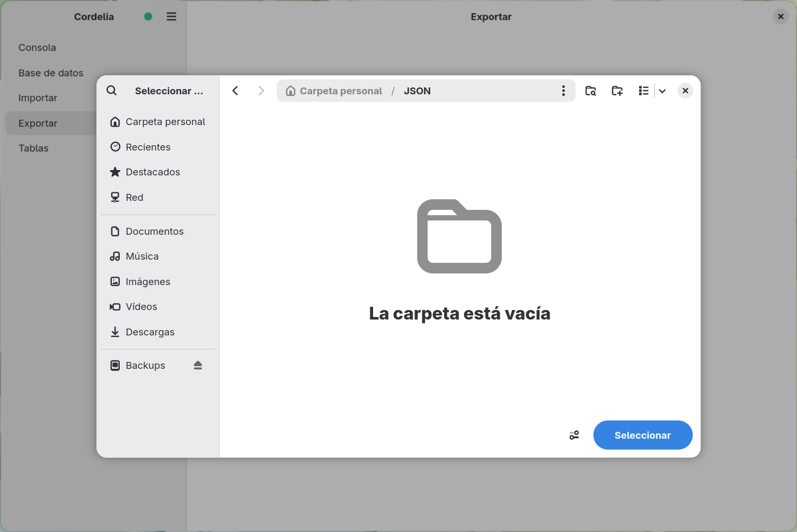Open Música folder in sidebar

click(158, 256)
